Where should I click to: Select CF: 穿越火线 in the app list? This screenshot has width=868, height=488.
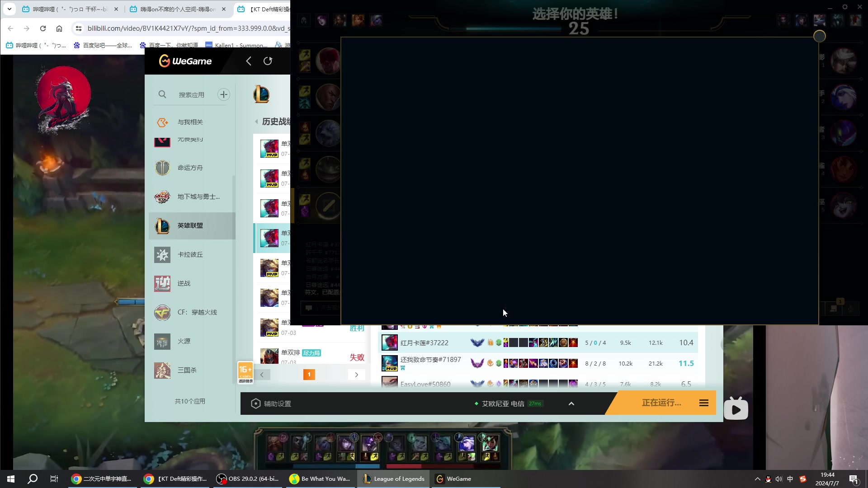(x=192, y=312)
